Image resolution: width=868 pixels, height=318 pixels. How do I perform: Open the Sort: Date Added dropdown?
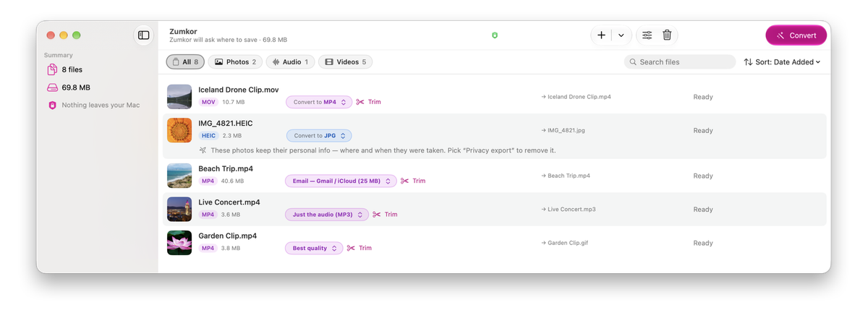point(782,62)
